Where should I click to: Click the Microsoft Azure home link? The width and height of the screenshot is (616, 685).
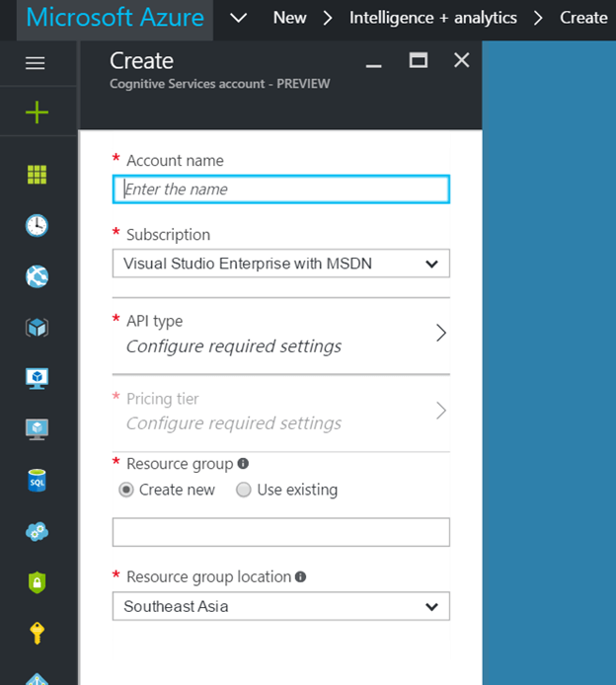[x=115, y=18]
